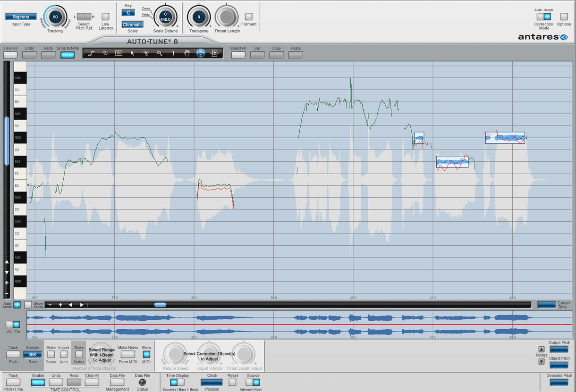Click the vertical scroll up triangle
The height and width of the screenshot is (392, 576).
7,262
